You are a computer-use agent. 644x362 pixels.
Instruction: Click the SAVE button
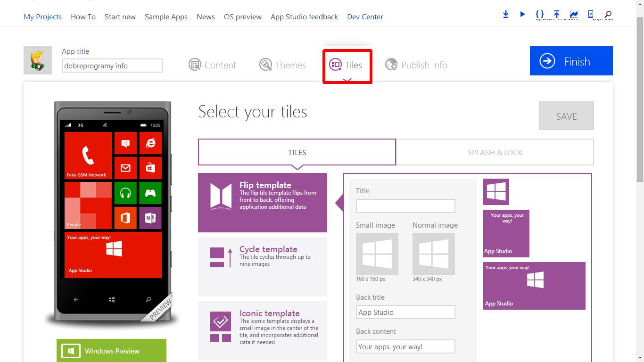(x=567, y=115)
